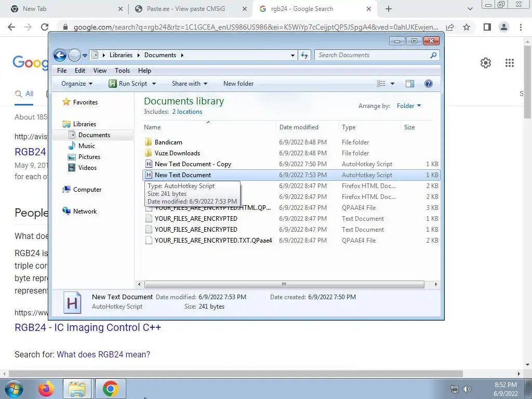This screenshot has height=399, width=532.
Task: Click New folder in the toolbar
Action: click(x=238, y=84)
